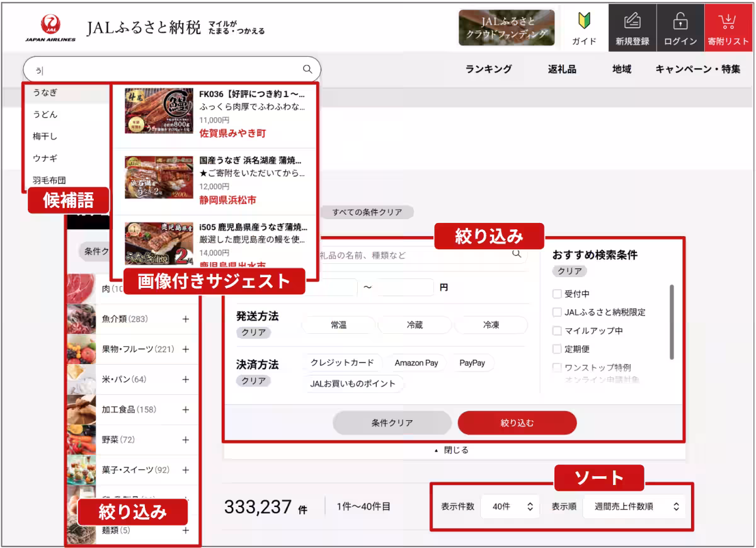Open the 週間売上件数順 sort dropdown

point(634,506)
